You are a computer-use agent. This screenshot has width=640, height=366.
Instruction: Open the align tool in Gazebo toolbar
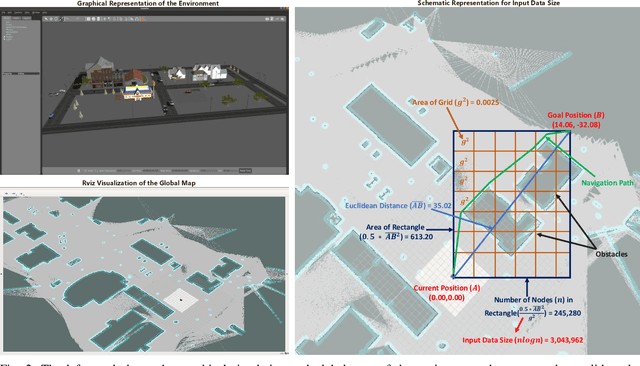coord(132,19)
